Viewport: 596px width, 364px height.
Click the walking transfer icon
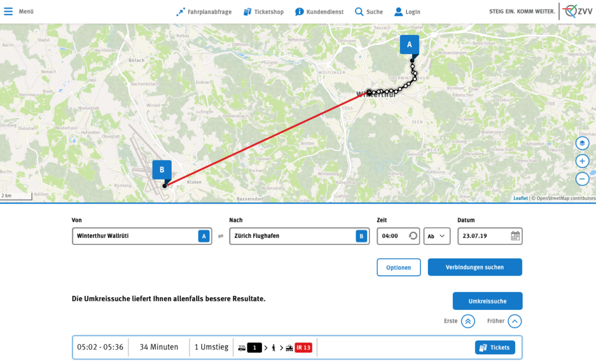point(274,348)
